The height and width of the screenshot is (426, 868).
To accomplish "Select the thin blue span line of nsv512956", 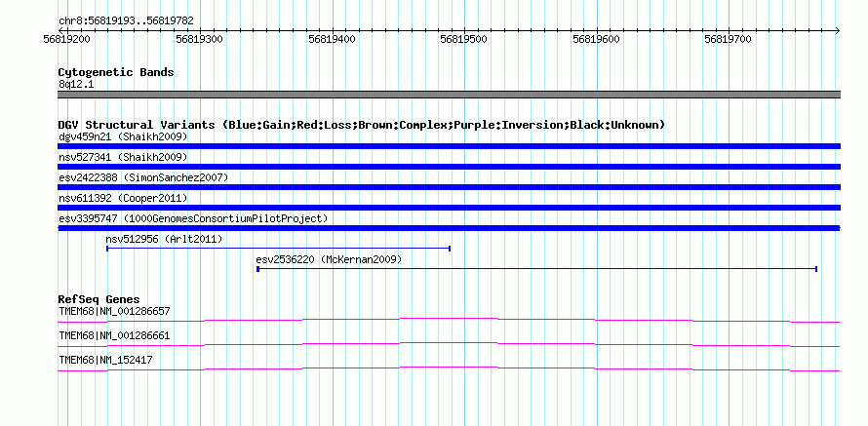I will (279, 249).
